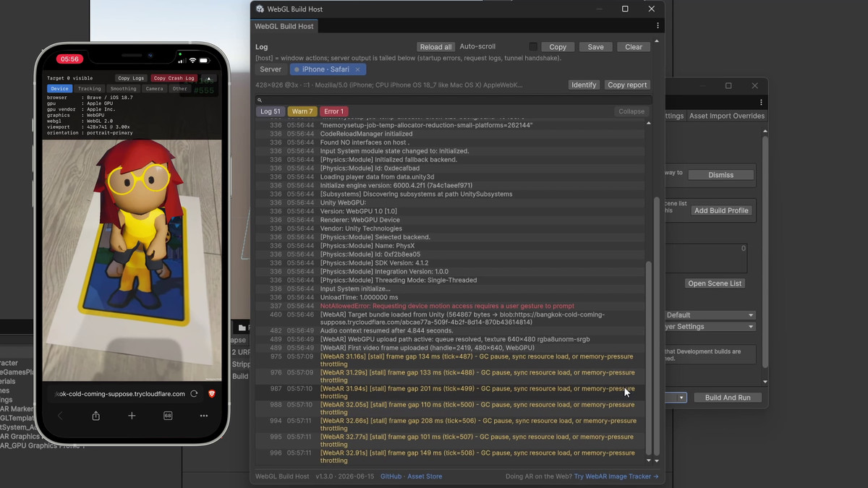
Task: Select Device tab on phone overlay
Action: (59, 89)
